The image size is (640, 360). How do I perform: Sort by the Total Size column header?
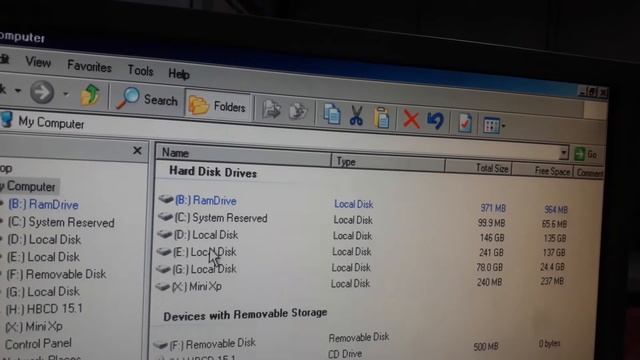point(478,167)
